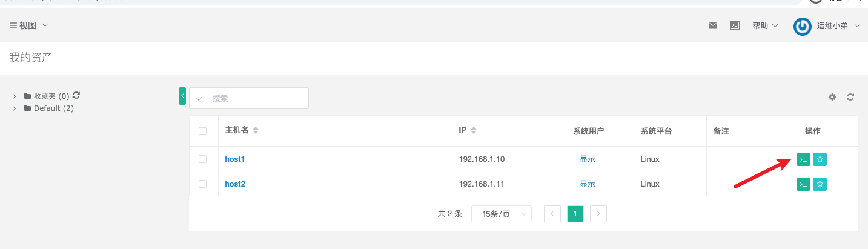Add host1 to favorites with star icon
Viewport: 868px width, 249px height.
pyautogui.click(x=820, y=159)
